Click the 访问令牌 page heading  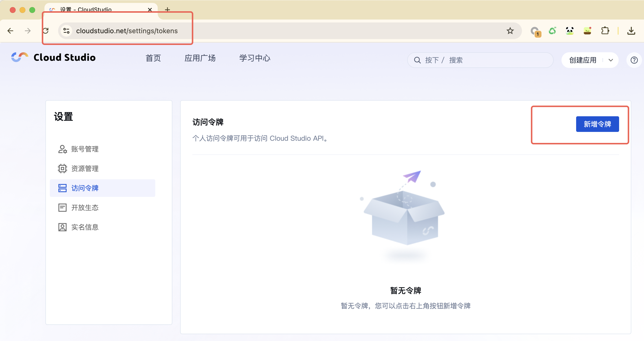(208, 122)
